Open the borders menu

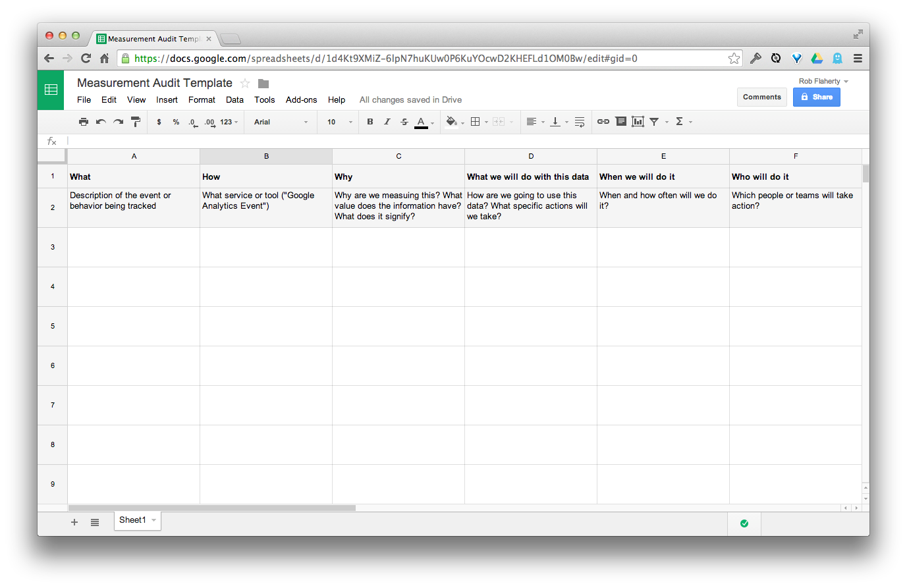click(x=476, y=122)
